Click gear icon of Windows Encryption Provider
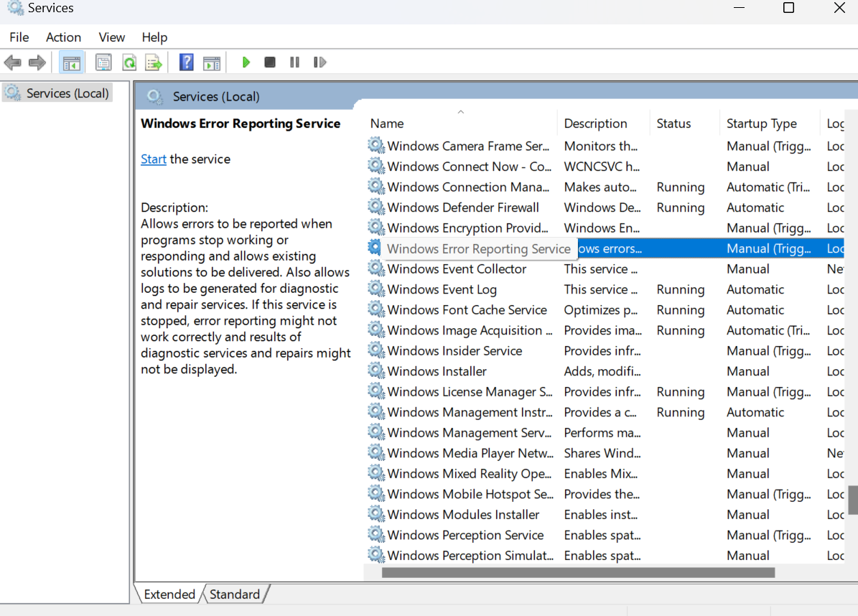 pos(376,228)
